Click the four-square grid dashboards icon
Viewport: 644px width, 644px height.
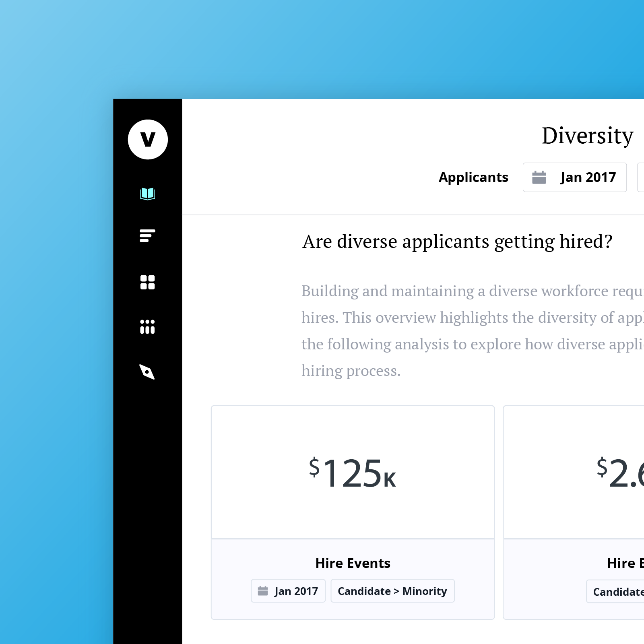tap(148, 283)
